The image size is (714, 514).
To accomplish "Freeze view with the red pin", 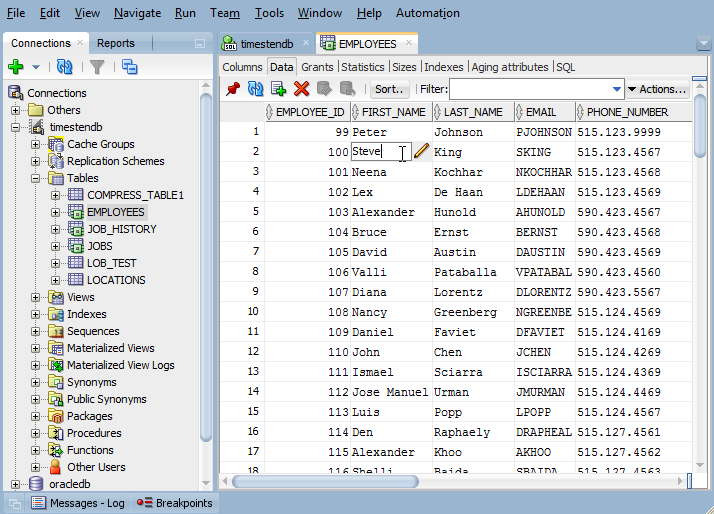I will (233, 88).
